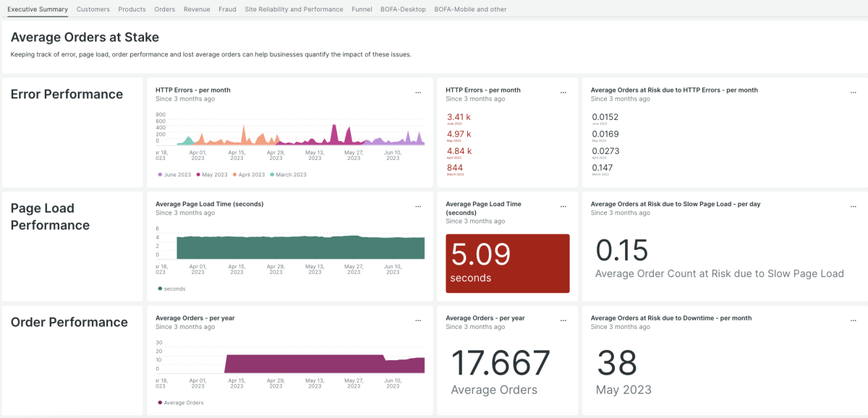Screen dimensions: 868x418
Task: Open ellipsis menu on Slow Page Load risk widget
Action: tap(854, 207)
